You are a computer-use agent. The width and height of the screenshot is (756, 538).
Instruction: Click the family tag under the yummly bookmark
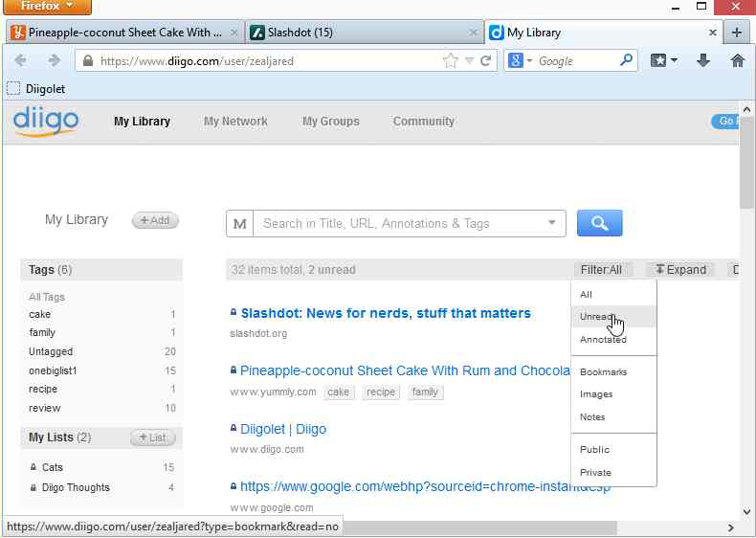tap(425, 392)
